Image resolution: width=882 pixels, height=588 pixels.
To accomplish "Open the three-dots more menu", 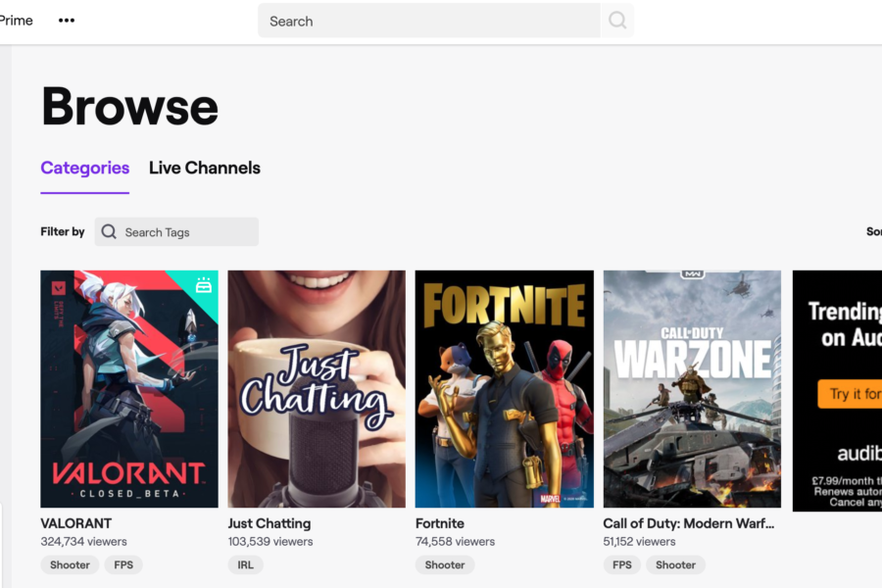I will point(67,21).
